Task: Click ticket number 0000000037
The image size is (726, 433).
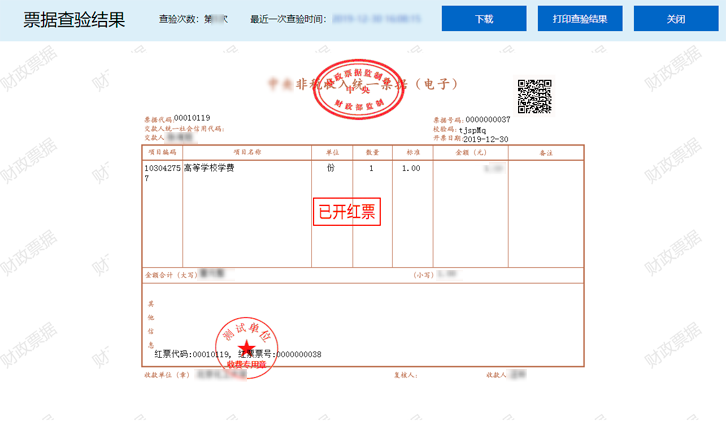Action: tap(488, 119)
